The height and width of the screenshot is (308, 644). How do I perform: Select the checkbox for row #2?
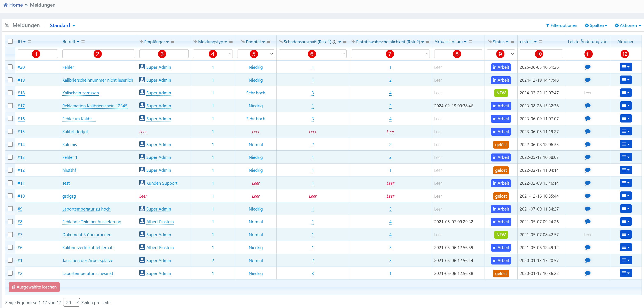click(10, 273)
